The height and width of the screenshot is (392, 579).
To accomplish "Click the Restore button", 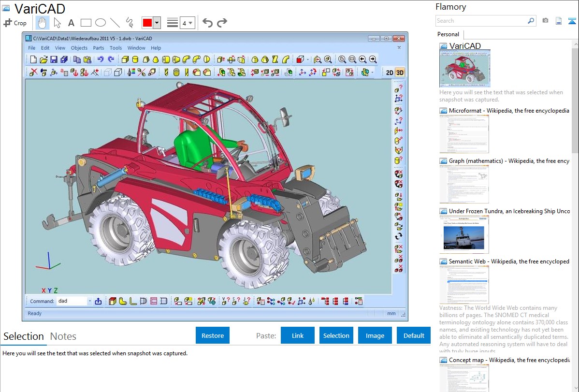I will coord(213,335).
